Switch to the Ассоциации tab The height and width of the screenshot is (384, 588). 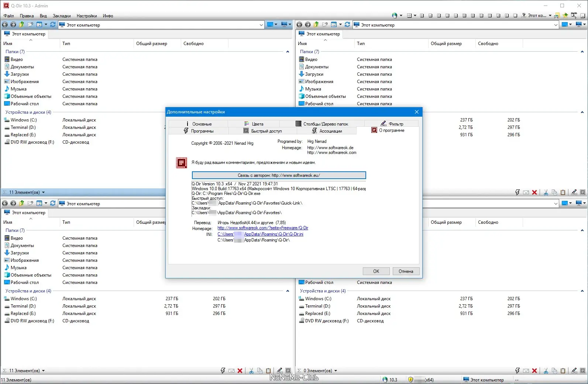pyautogui.click(x=327, y=131)
